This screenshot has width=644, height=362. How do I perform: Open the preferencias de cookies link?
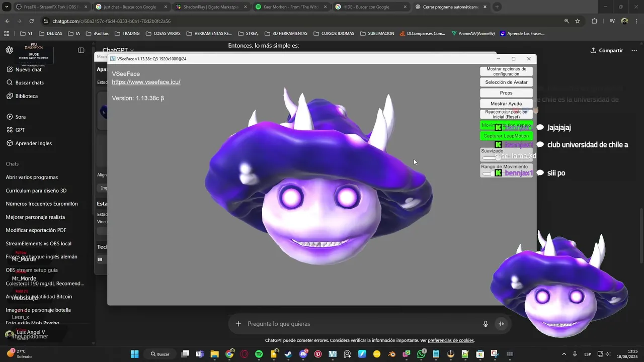pos(451,340)
